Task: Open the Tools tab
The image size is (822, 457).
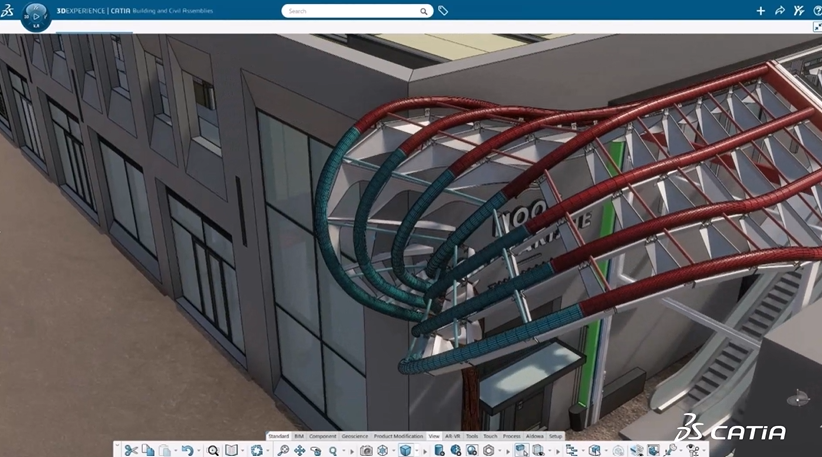Action: pos(471,436)
